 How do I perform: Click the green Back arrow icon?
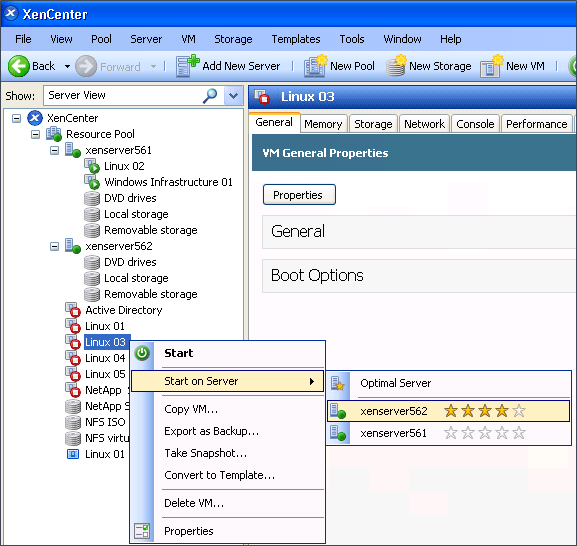18,66
